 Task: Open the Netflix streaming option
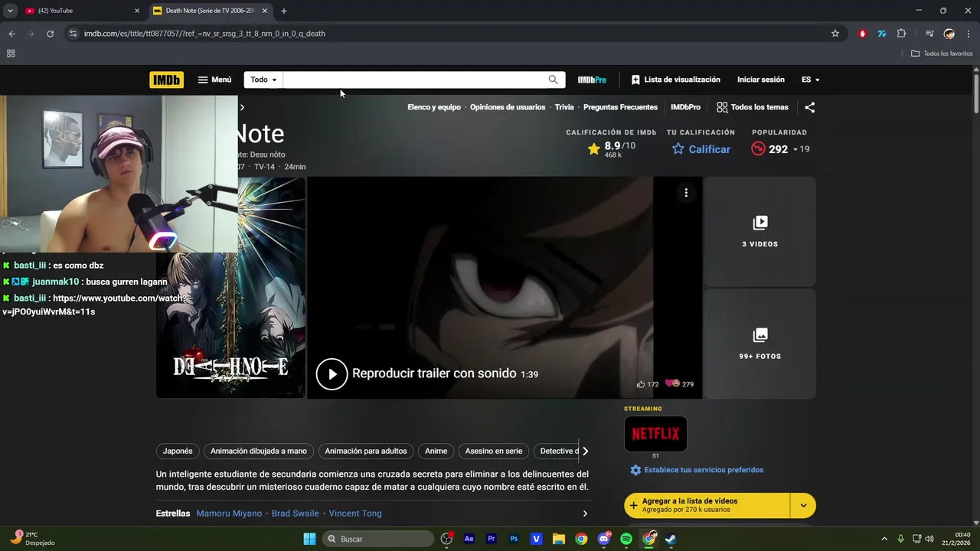(x=655, y=434)
